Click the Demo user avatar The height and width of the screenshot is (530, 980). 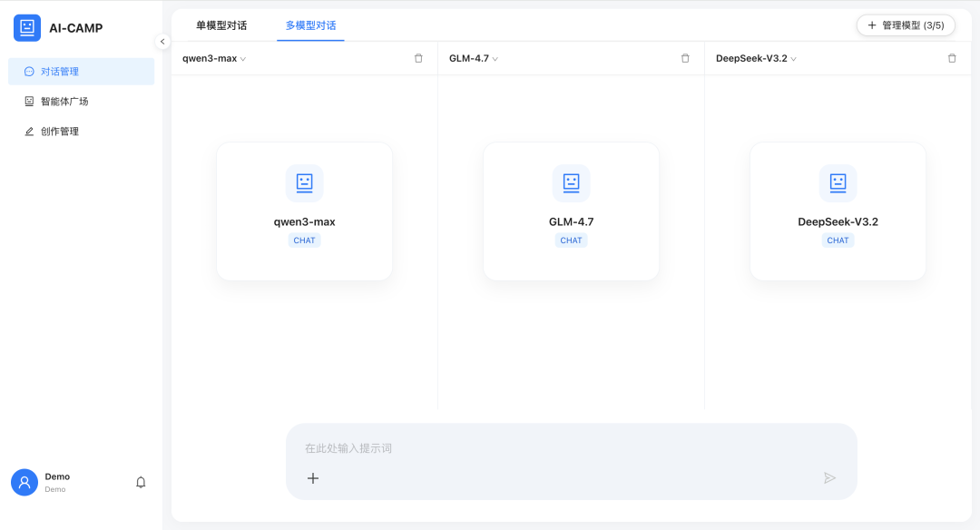tap(24, 482)
